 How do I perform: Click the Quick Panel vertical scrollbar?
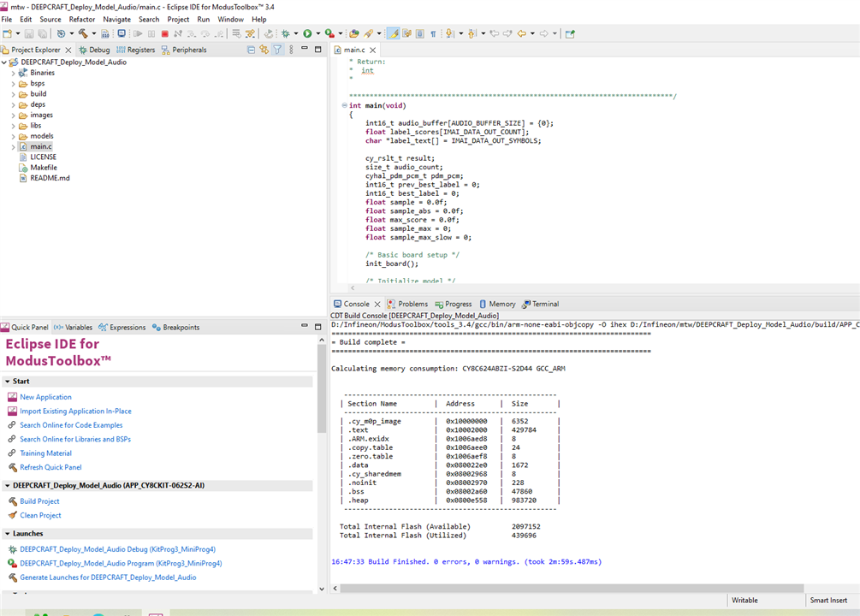(322, 388)
